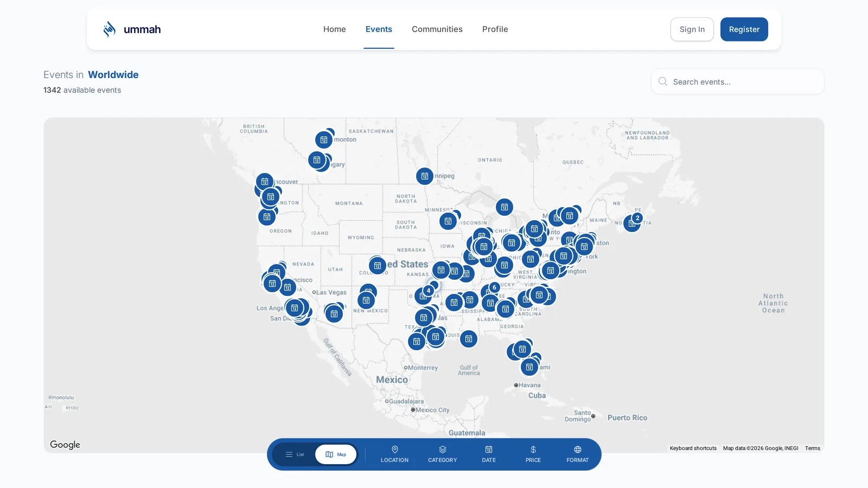Viewport: 868px width, 488px height.
Task: Open the Price filter
Action: tap(533, 454)
